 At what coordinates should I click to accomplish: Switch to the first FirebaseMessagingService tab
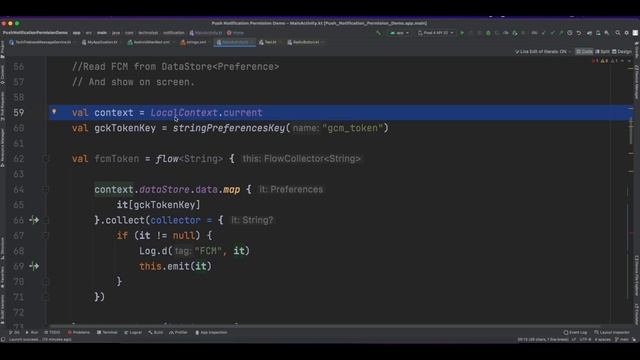41,42
